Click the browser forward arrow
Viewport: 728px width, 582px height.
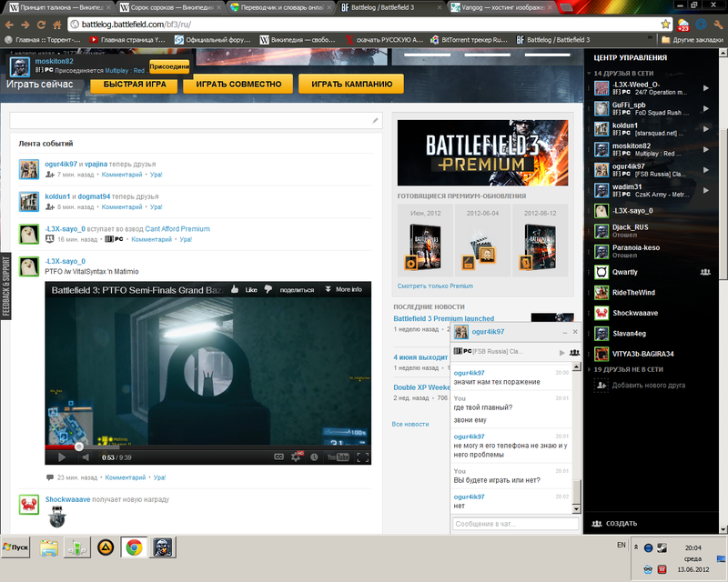(x=25, y=25)
